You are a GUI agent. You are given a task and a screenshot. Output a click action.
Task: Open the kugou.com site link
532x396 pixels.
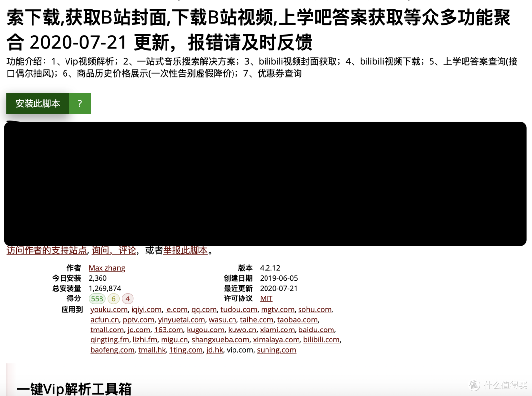205,330
